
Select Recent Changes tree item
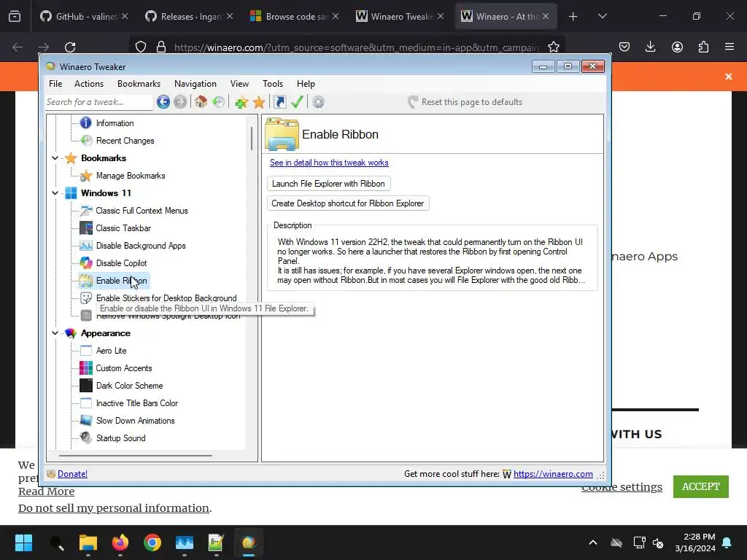tap(125, 141)
